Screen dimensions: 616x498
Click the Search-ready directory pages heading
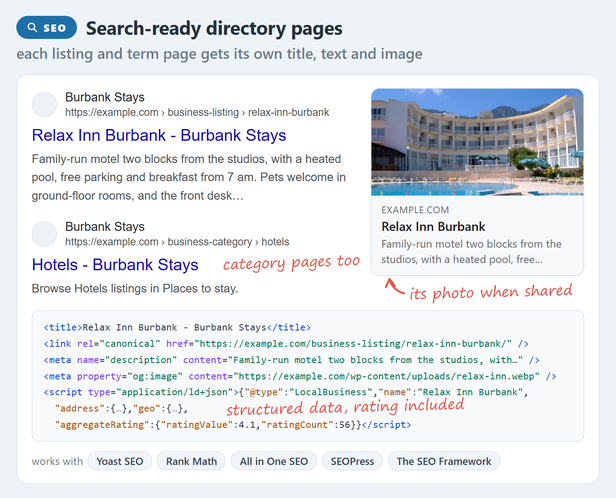coord(214,28)
